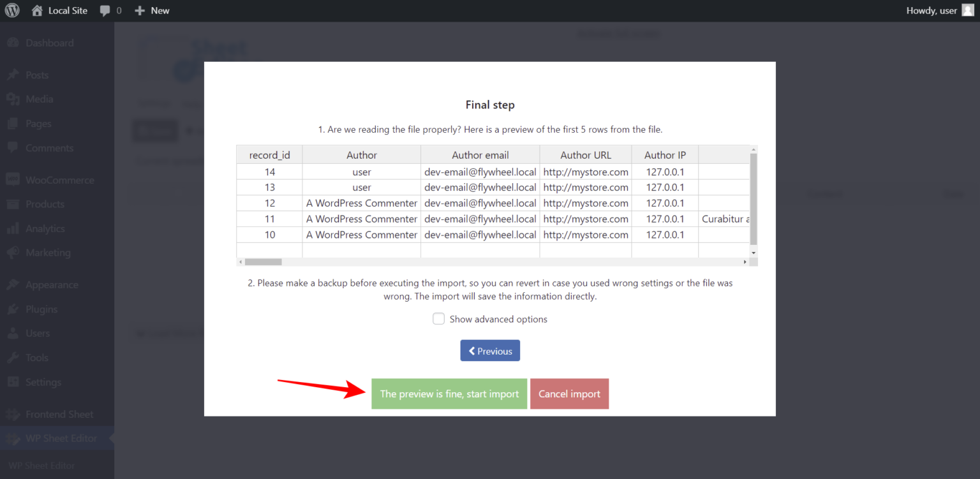Open the New content menu label
This screenshot has width=980, height=479.
[160, 11]
